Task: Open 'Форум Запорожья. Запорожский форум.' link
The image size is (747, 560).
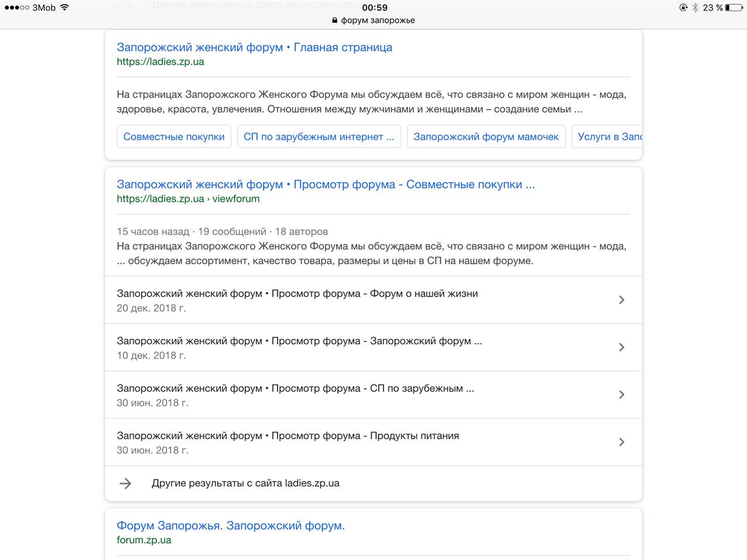Action: click(x=231, y=526)
